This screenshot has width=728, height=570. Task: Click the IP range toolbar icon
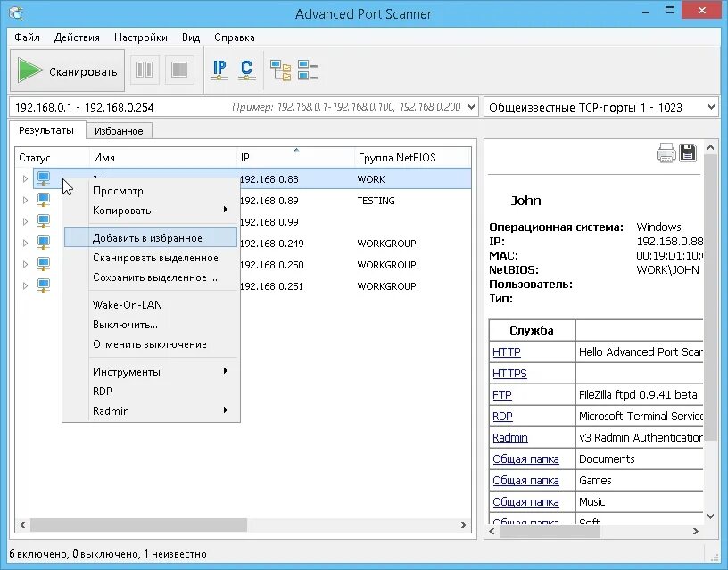tap(219, 70)
